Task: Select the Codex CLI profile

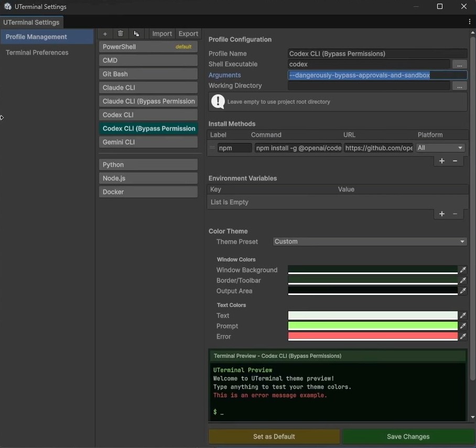Action: pos(148,115)
